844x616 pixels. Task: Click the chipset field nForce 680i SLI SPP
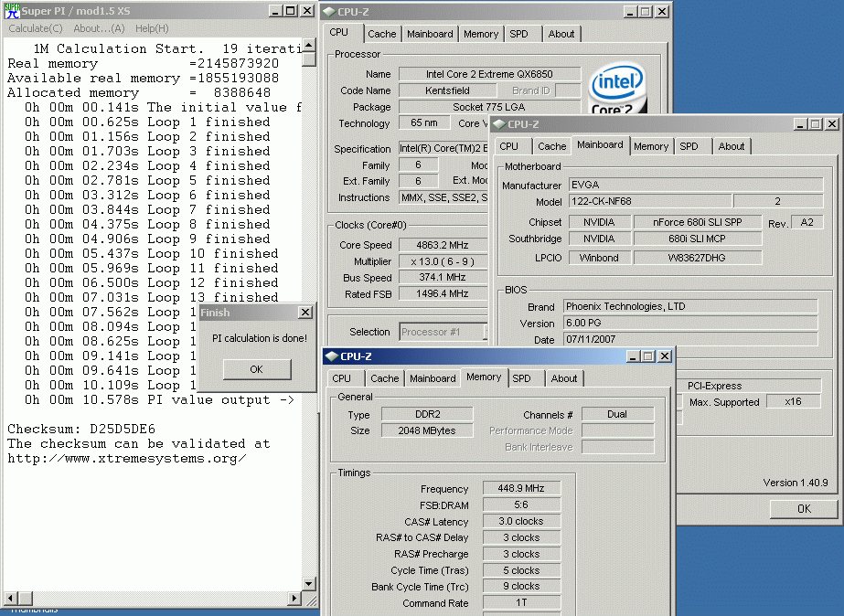(698, 222)
